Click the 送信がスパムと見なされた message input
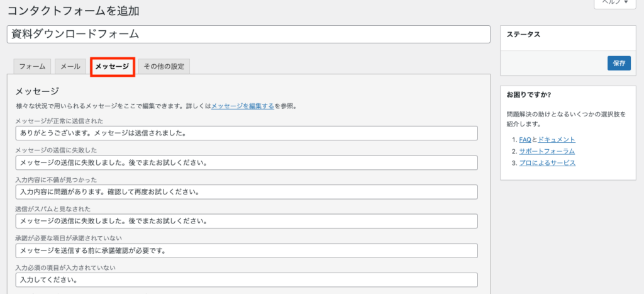Image resolution: width=644 pixels, height=294 pixels. (246, 221)
